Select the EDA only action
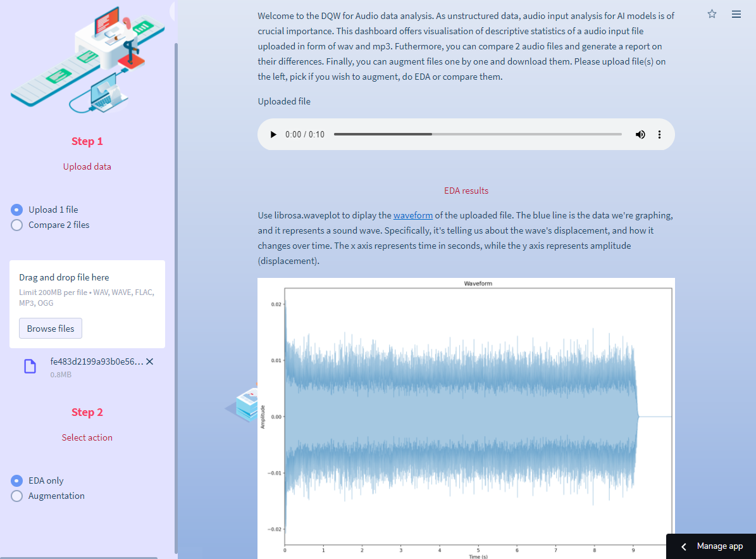756x559 pixels. tap(17, 481)
